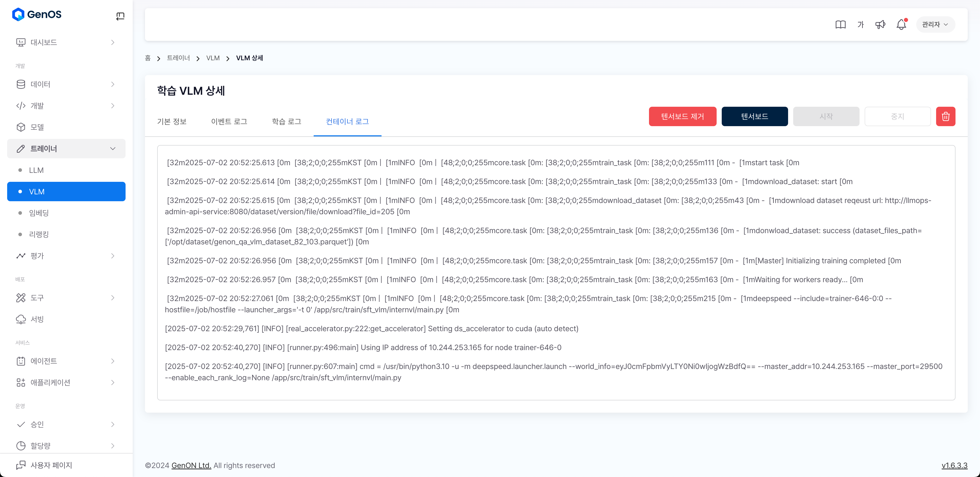This screenshot has width=980, height=477.
Task: Click the red trash delete icon
Action: (x=945, y=116)
